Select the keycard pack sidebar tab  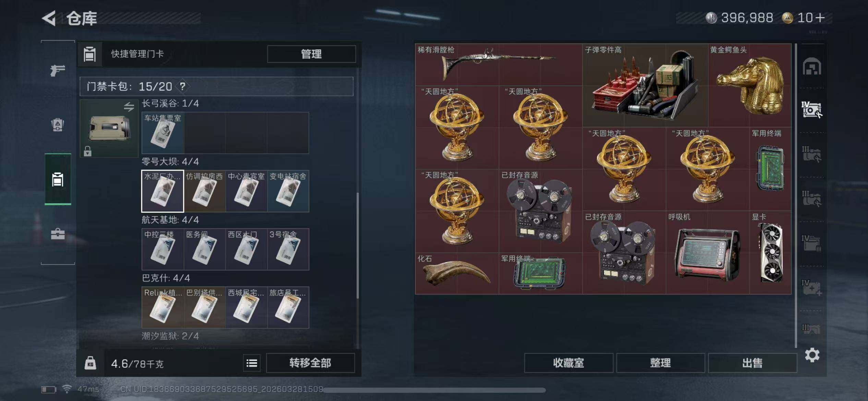(x=58, y=179)
